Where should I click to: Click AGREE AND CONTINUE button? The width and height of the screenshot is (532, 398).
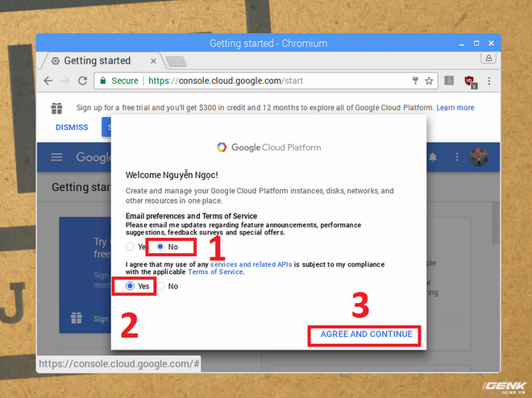(366, 334)
